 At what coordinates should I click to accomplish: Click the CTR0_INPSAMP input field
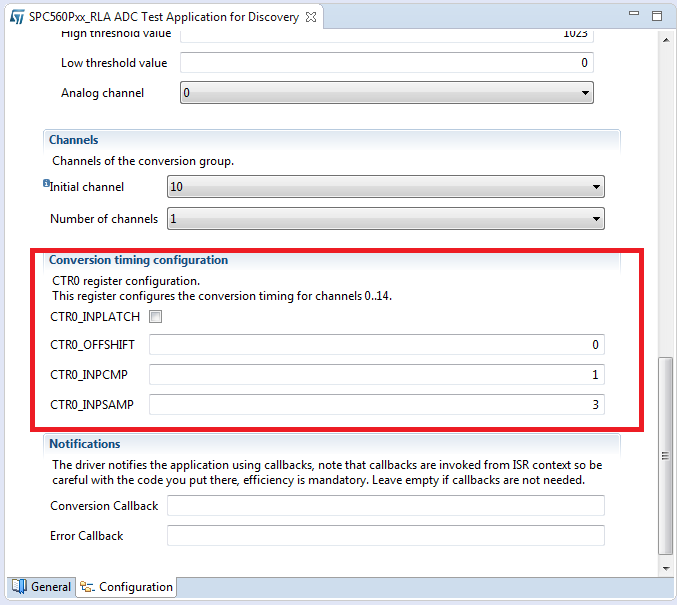point(377,405)
